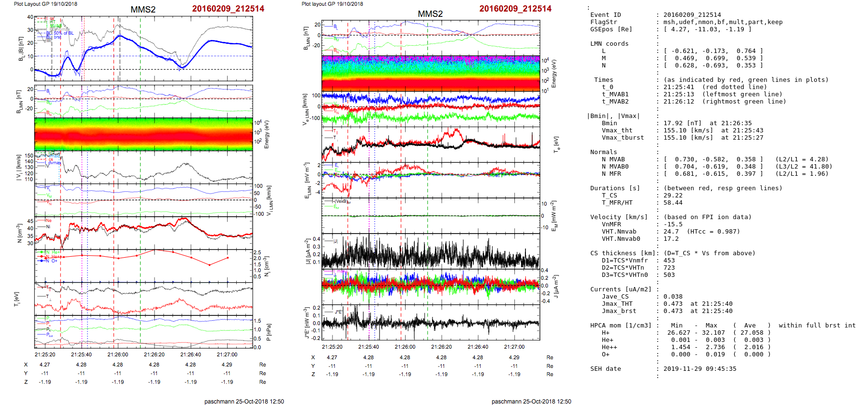Select the T_CS duration value 29.22

pyautogui.click(x=673, y=196)
